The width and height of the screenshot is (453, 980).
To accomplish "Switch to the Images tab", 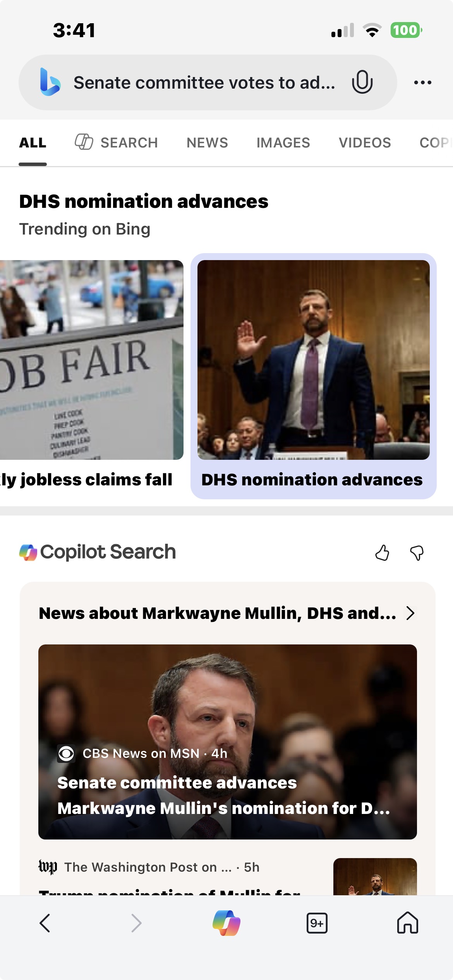I will (283, 143).
